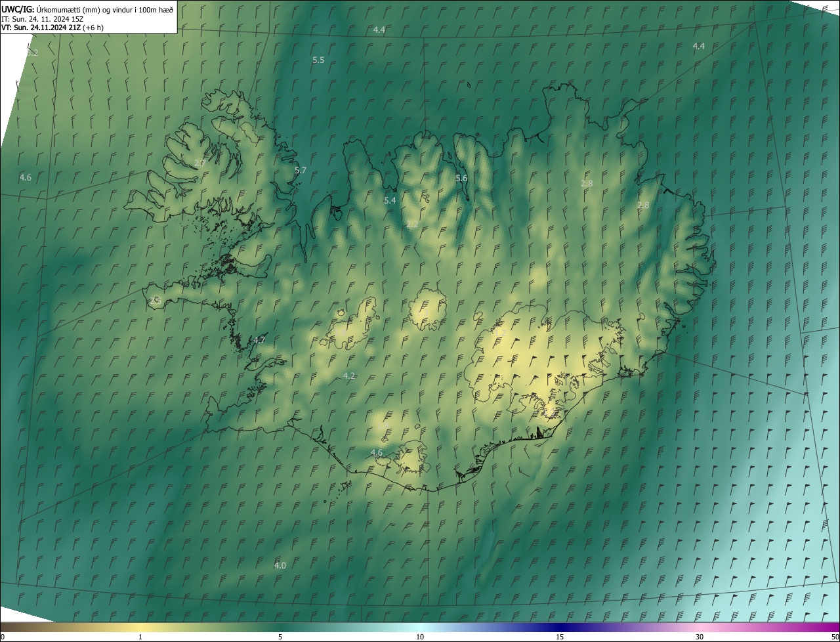Click the 4.0 value label on the map
The height and width of the screenshot is (642, 840).
pos(280,565)
